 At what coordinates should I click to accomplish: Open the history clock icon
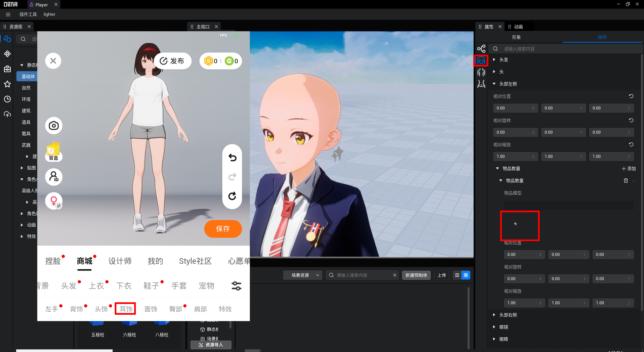[x=7, y=99]
